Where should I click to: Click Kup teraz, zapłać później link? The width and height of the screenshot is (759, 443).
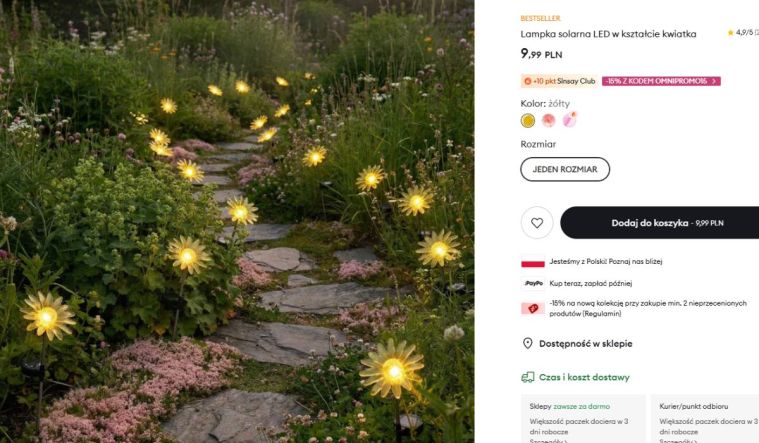click(591, 283)
